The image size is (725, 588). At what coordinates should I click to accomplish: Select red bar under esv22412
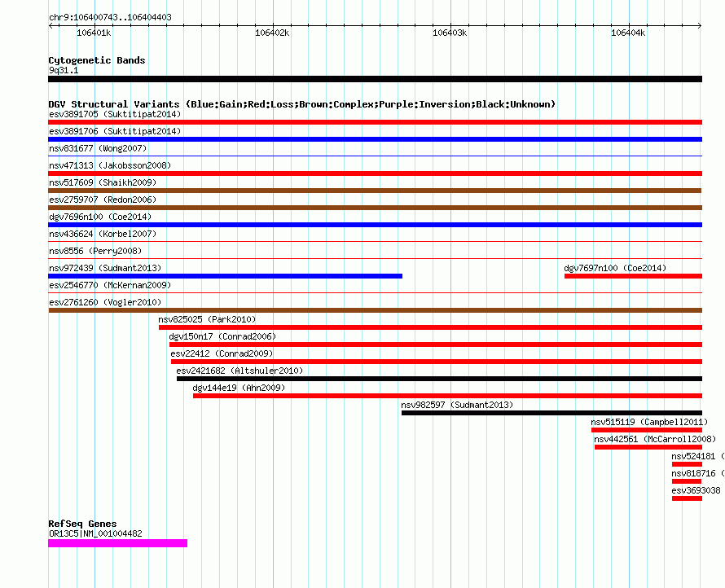(437, 362)
